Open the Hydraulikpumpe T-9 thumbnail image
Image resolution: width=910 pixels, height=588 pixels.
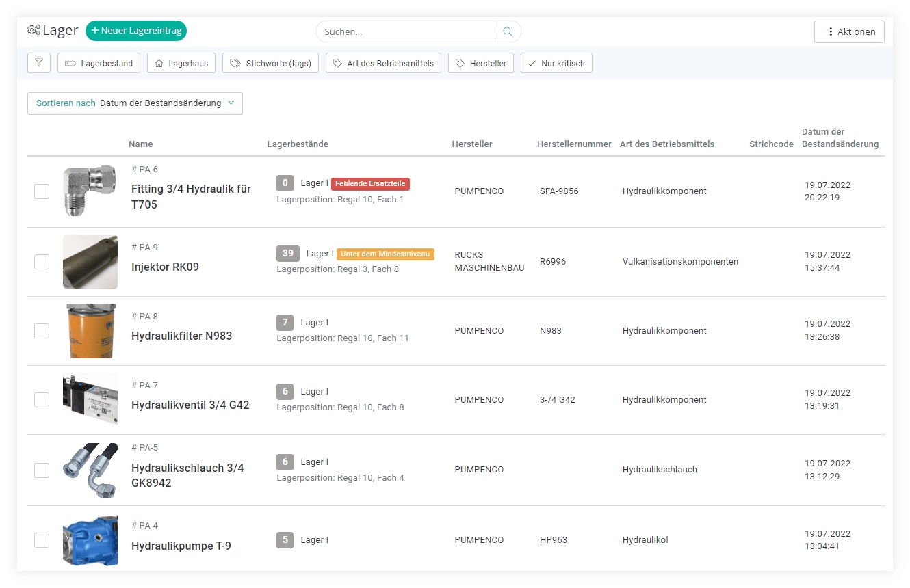[x=90, y=540]
